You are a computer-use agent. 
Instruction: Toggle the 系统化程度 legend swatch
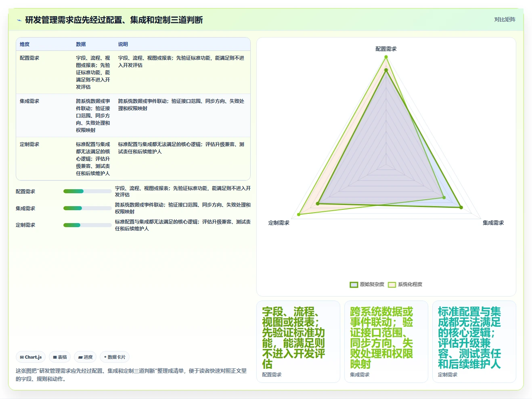point(392,284)
